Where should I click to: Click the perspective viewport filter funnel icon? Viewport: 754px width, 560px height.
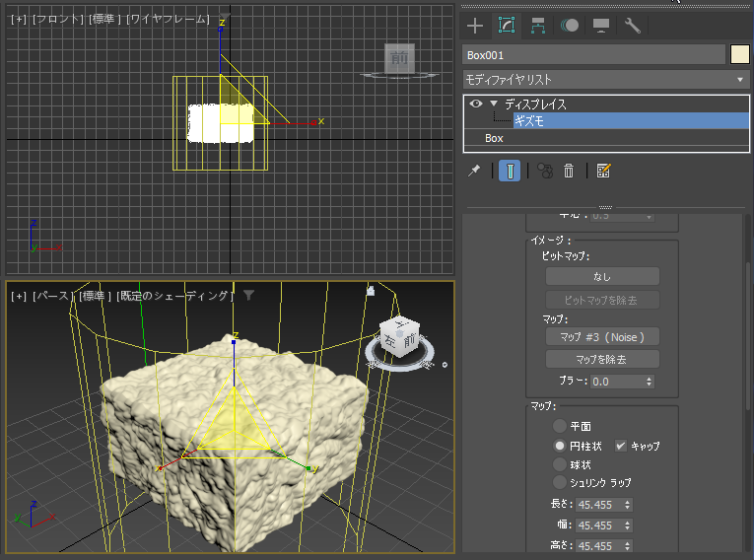pyautogui.click(x=248, y=295)
